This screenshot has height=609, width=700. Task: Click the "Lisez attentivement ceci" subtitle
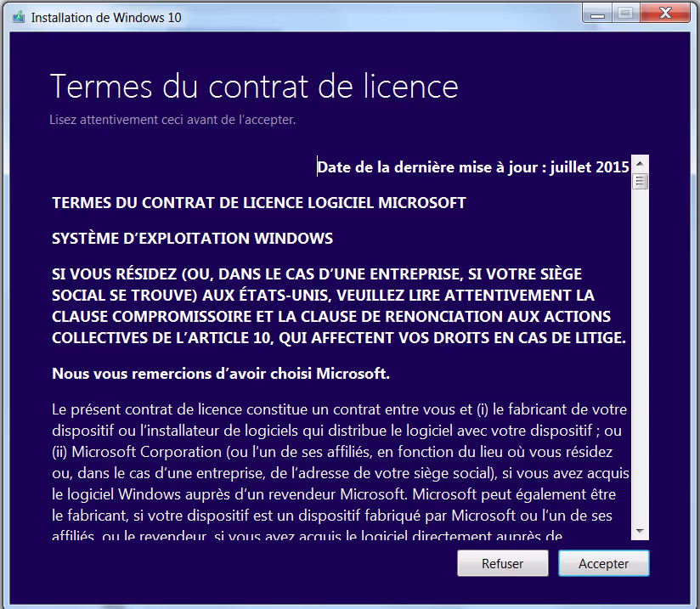(x=172, y=120)
